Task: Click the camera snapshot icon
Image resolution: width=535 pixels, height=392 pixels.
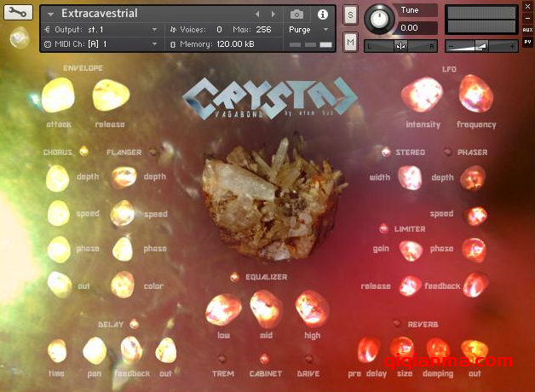Action: point(296,14)
